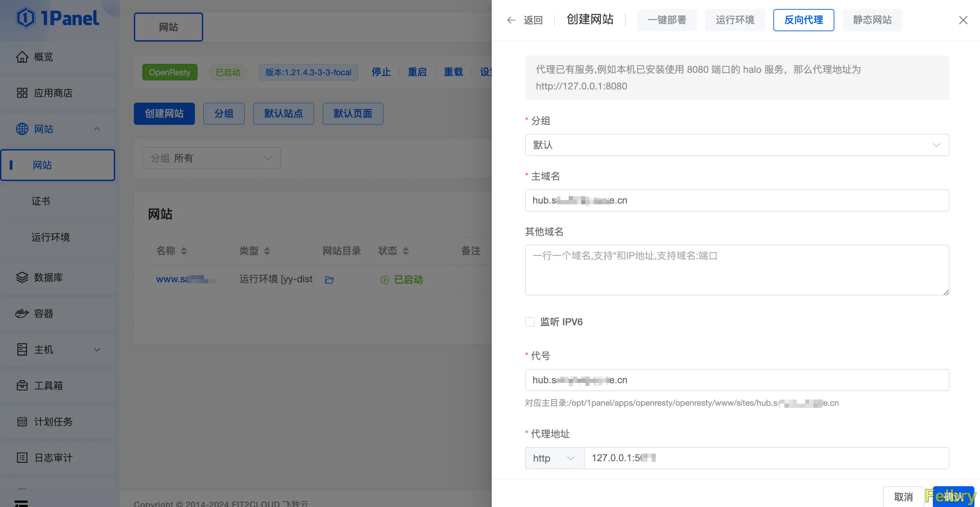Image resolution: width=980 pixels, height=507 pixels.
Task: Click 重载 OpenResty link
Action: 453,72
